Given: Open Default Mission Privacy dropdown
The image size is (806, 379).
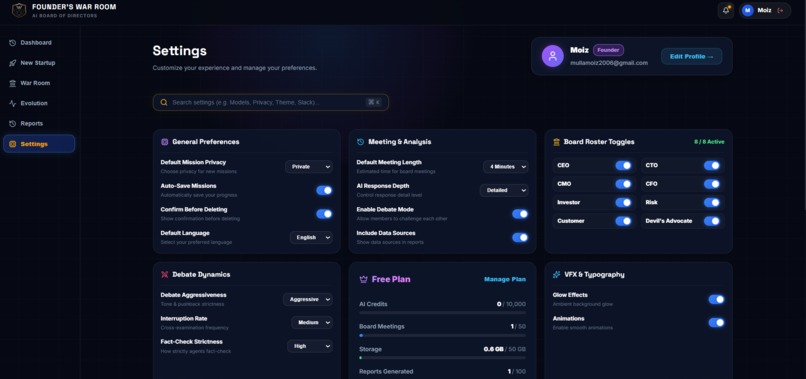Looking at the screenshot, I should coord(309,167).
